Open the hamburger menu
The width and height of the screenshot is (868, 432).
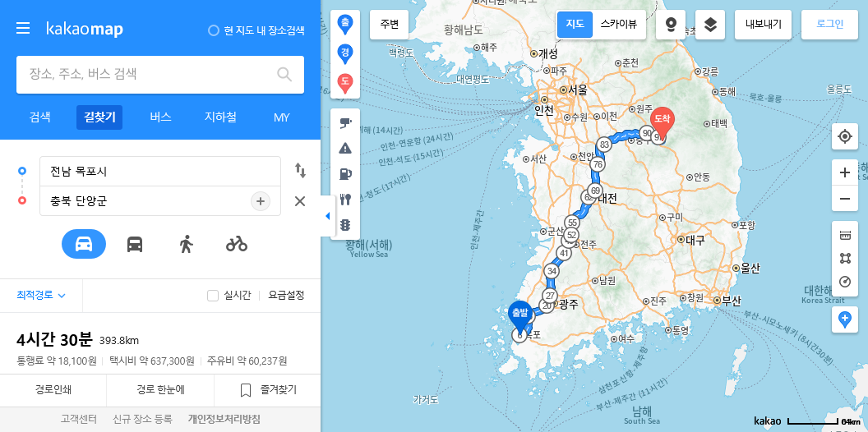(23, 28)
